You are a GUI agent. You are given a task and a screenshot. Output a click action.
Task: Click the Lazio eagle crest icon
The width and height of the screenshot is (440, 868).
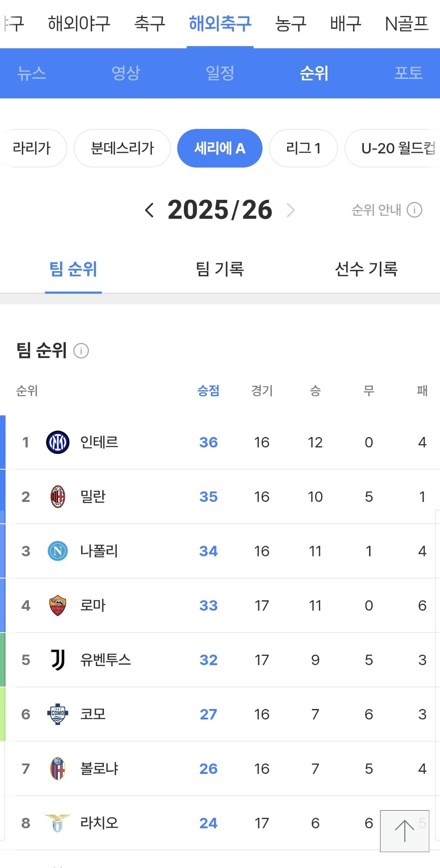(x=58, y=823)
